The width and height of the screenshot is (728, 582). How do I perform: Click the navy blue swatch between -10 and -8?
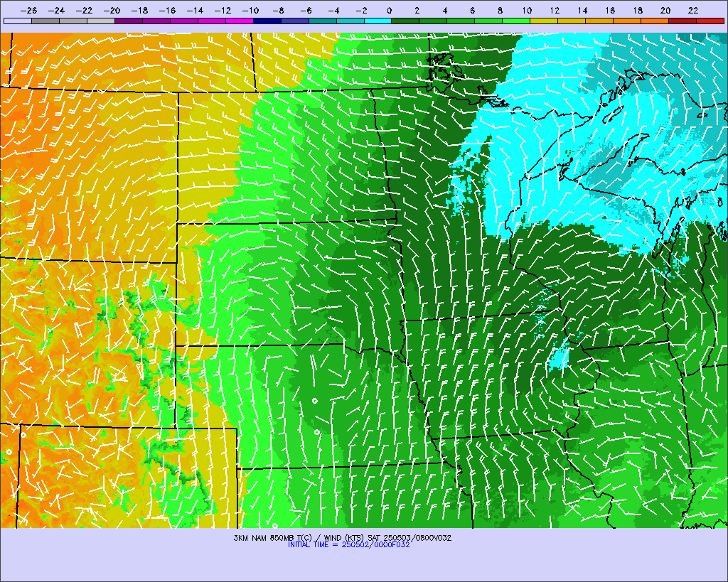pyautogui.click(x=267, y=21)
